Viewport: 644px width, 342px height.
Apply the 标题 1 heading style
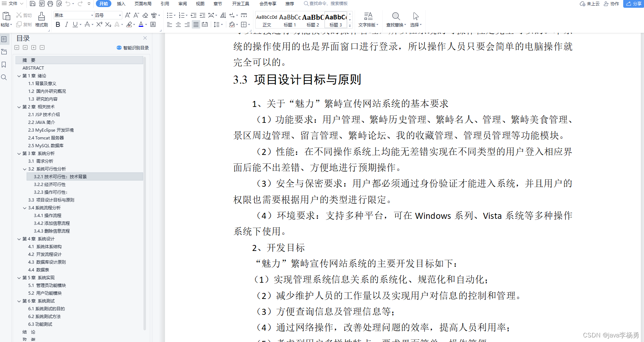click(x=290, y=20)
